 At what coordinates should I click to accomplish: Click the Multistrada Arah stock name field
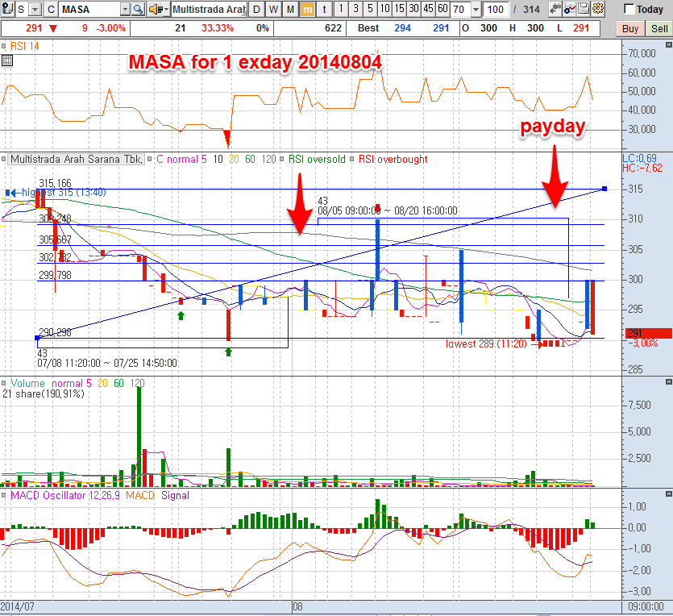click(209, 9)
